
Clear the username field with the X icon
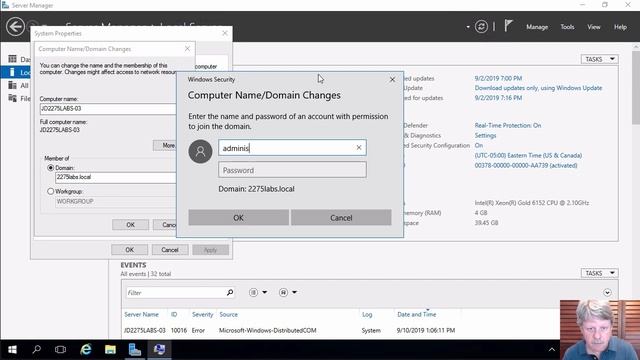[359, 148]
